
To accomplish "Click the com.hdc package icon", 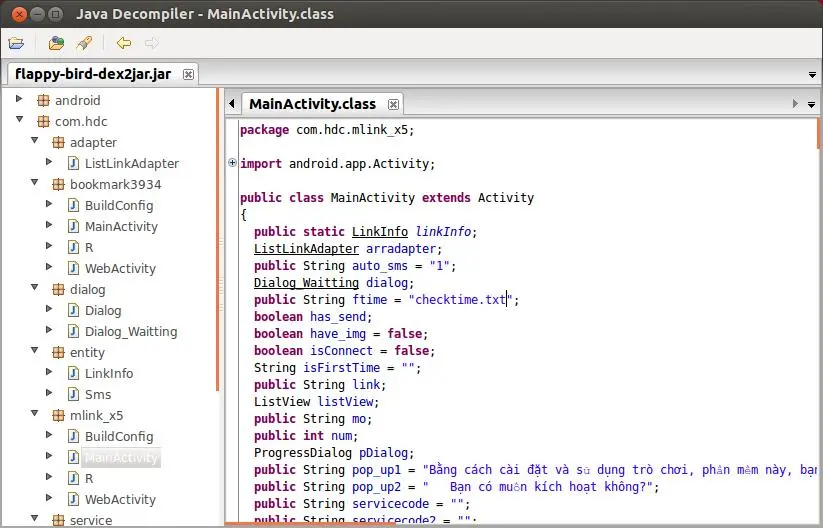I will (44, 121).
